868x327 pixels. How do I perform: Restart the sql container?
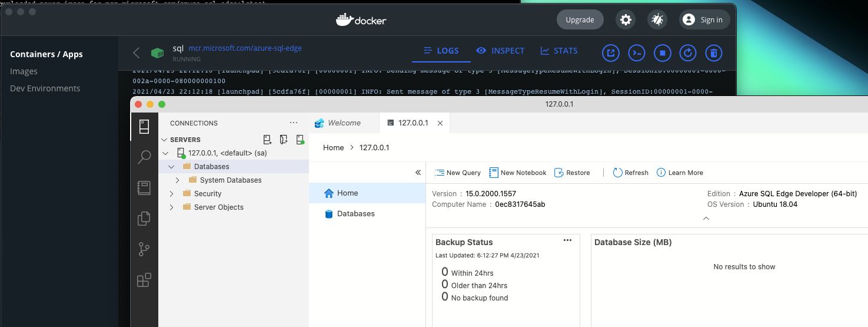point(687,53)
